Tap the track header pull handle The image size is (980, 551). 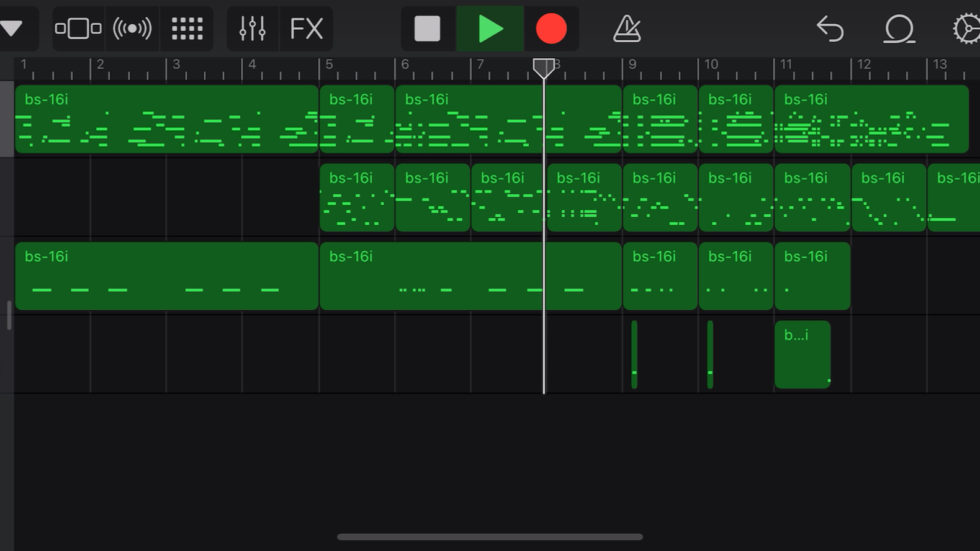(x=9, y=315)
